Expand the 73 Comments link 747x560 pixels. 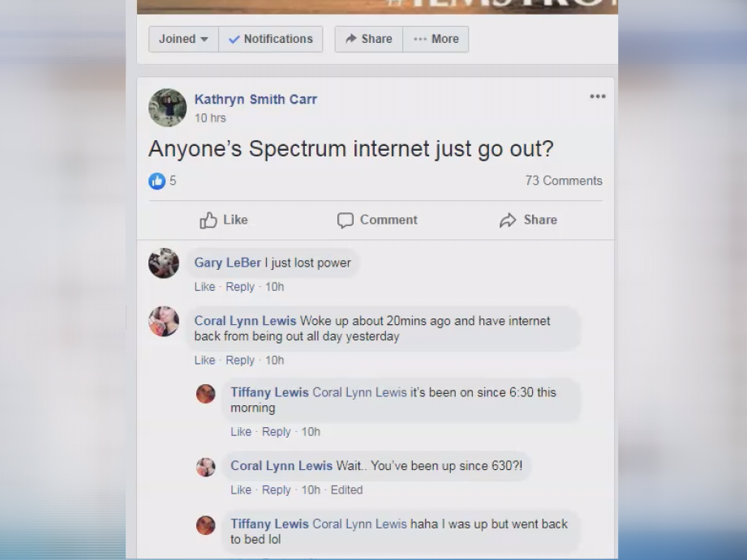pyautogui.click(x=564, y=181)
